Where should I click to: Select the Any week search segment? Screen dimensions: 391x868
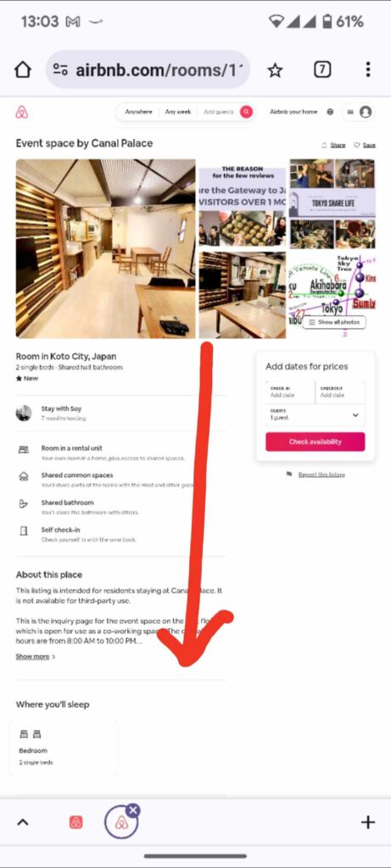pos(178,112)
